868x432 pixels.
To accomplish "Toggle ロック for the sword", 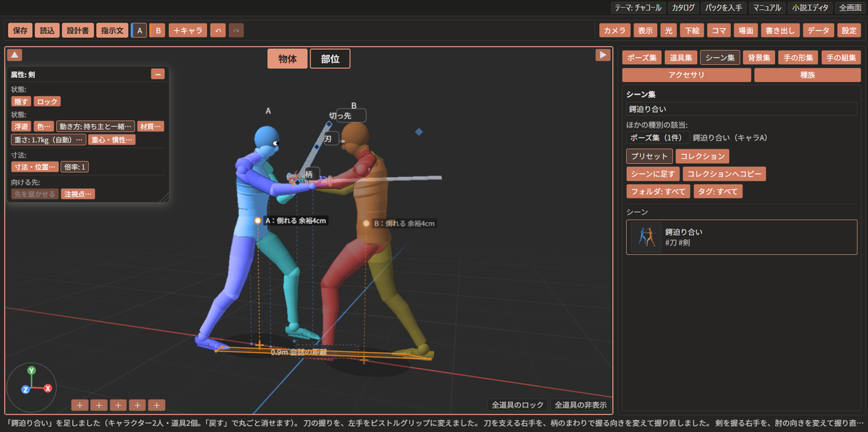I will coord(47,101).
